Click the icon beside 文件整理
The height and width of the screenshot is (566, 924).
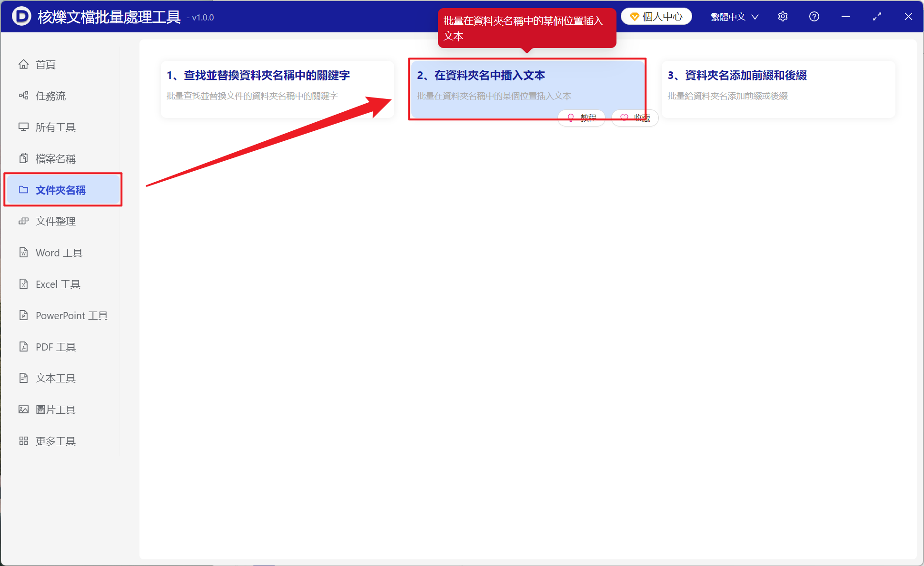point(23,221)
